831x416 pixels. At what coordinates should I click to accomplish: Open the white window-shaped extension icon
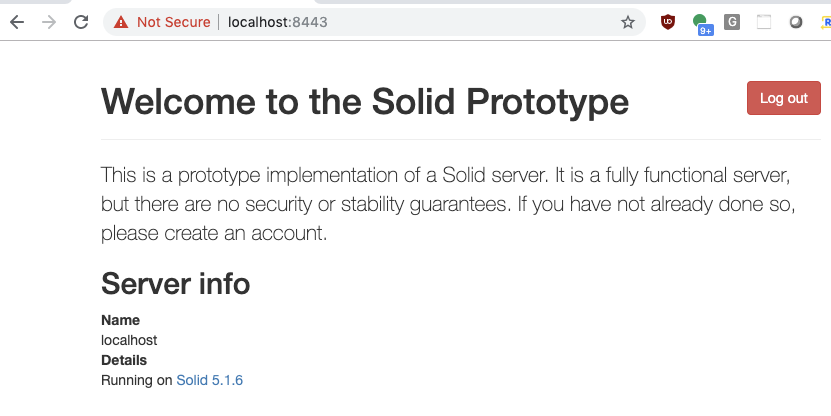pos(764,22)
